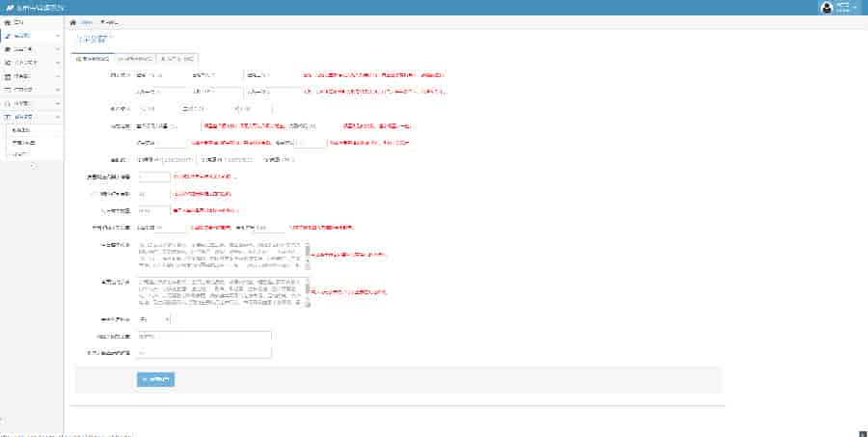Click inside the lower large textarea
The height and width of the screenshot is (437, 868).
coord(221,292)
